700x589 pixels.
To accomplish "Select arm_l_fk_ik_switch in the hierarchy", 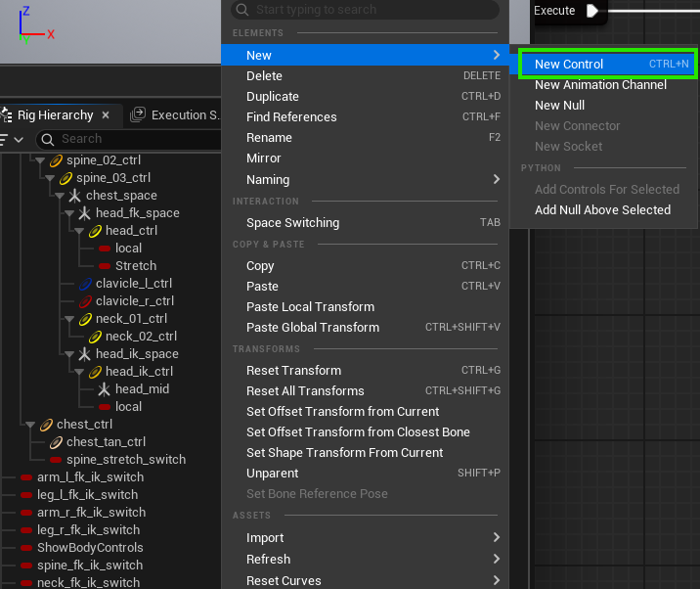I will pos(90,477).
